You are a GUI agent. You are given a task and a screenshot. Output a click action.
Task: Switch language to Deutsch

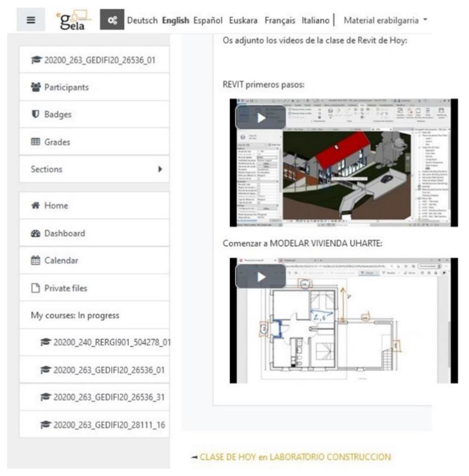tap(142, 20)
